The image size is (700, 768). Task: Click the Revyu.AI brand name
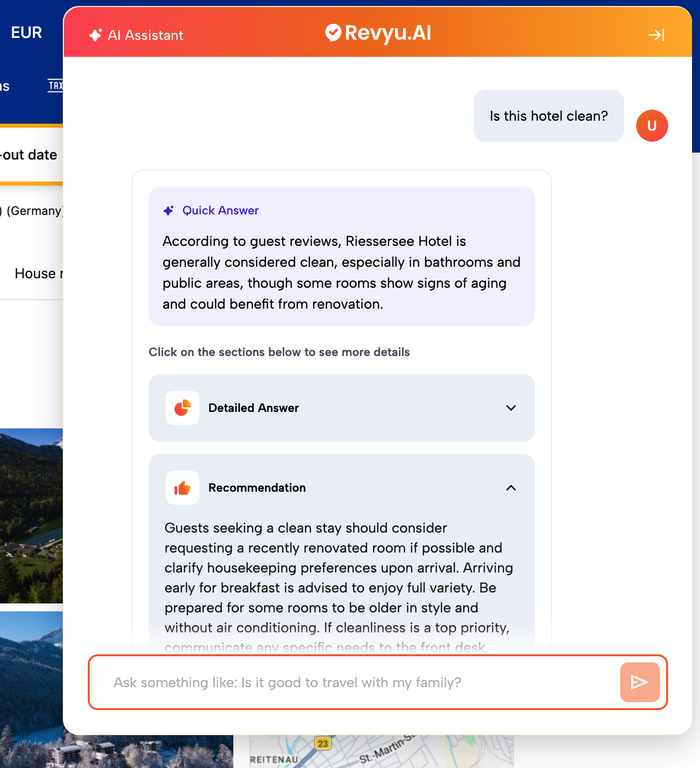(388, 33)
